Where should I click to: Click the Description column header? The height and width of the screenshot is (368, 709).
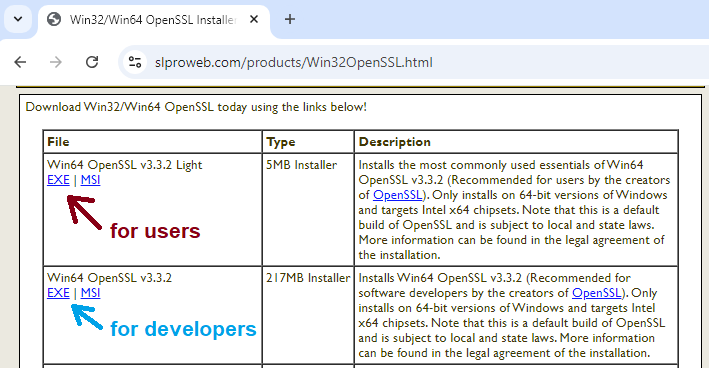(516, 142)
